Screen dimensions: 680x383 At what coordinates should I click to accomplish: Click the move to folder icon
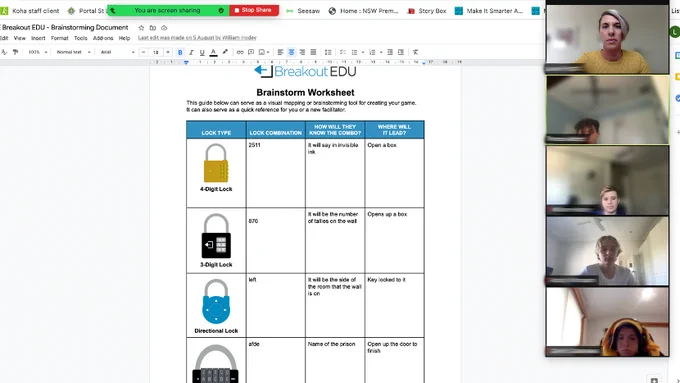click(x=153, y=28)
